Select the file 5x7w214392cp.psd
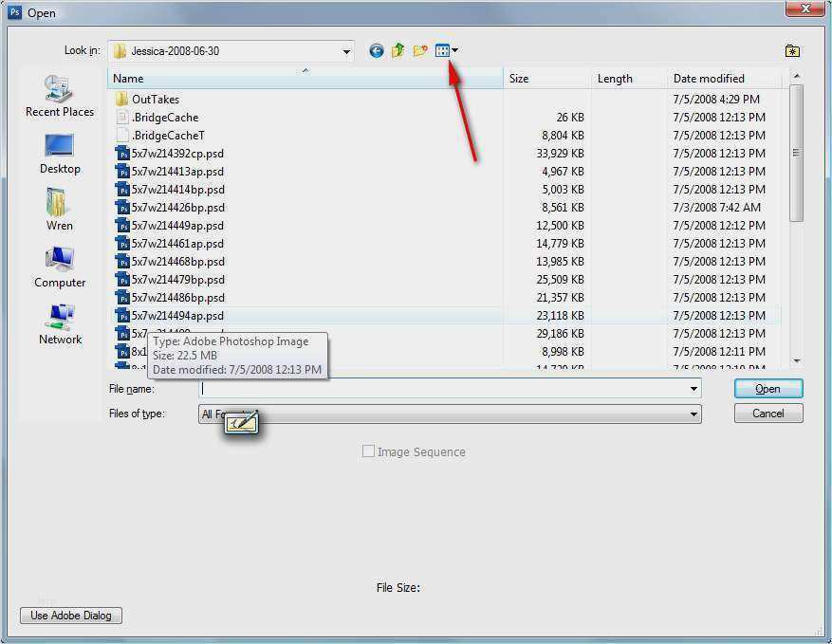This screenshot has width=832, height=644. pos(177,154)
